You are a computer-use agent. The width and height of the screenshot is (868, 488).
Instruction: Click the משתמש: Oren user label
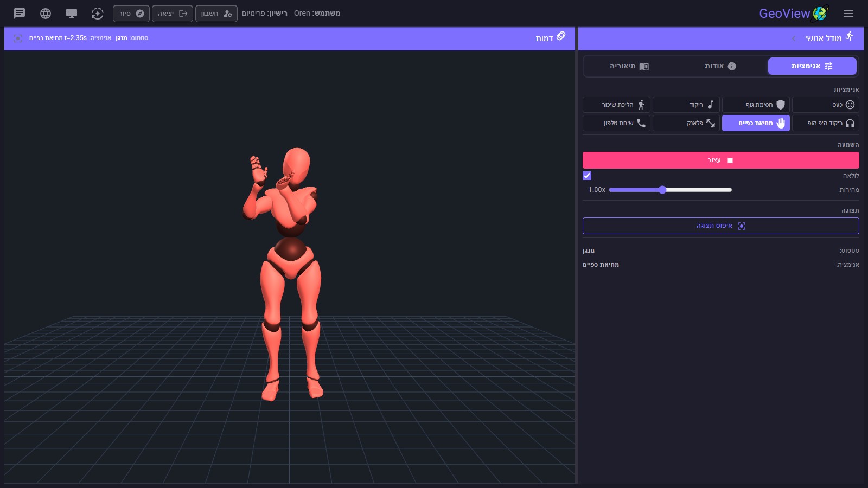tap(317, 14)
